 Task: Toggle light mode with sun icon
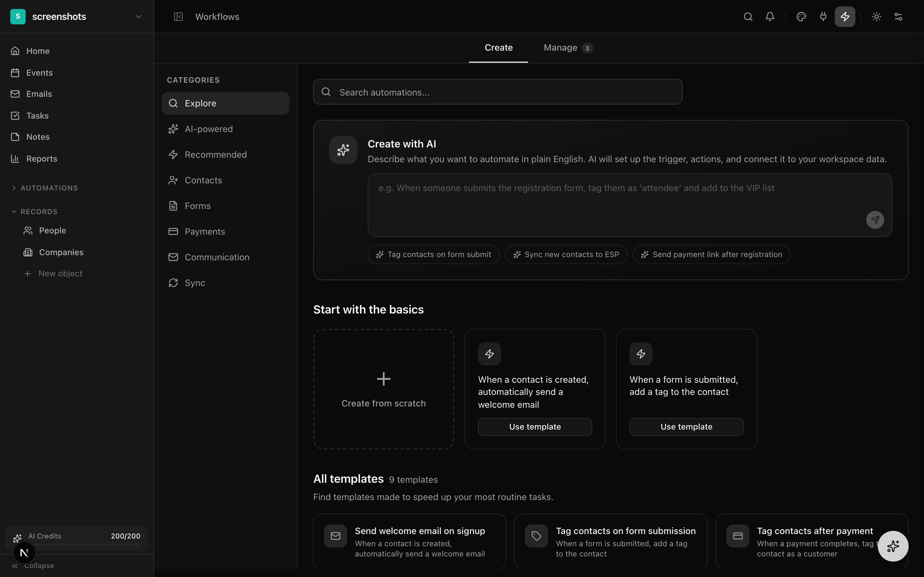[876, 17]
